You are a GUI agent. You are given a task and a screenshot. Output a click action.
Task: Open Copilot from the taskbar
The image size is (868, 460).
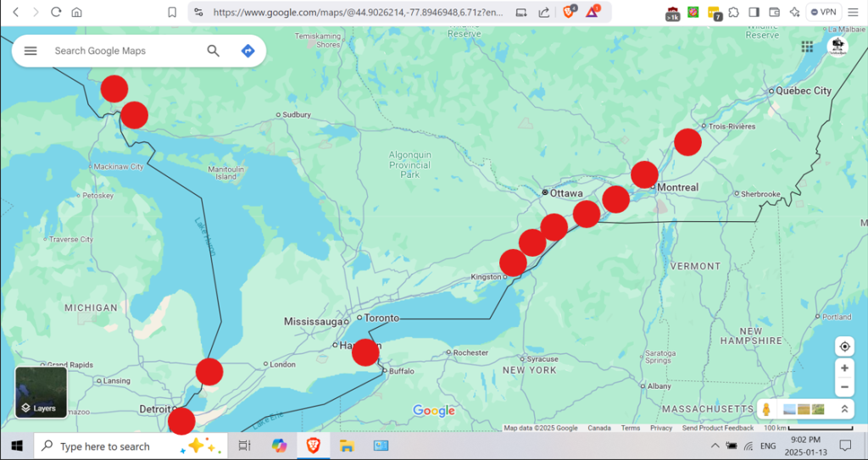279,446
